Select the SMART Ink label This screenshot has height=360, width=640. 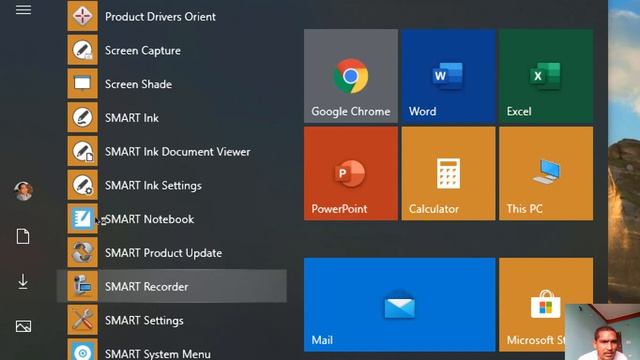(x=132, y=118)
